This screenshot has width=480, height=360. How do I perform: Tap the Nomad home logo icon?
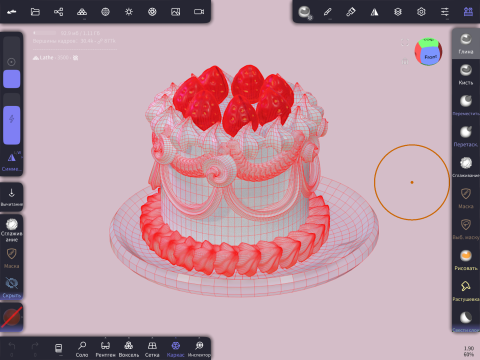(x=12, y=12)
